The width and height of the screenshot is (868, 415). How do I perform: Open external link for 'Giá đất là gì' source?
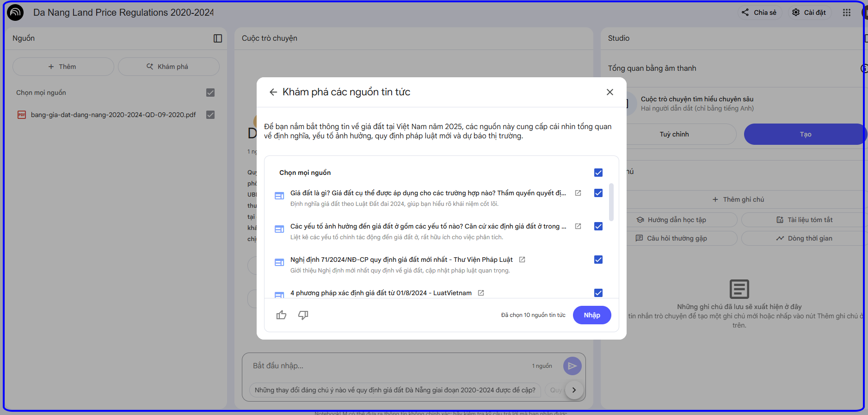tap(578, 193)
